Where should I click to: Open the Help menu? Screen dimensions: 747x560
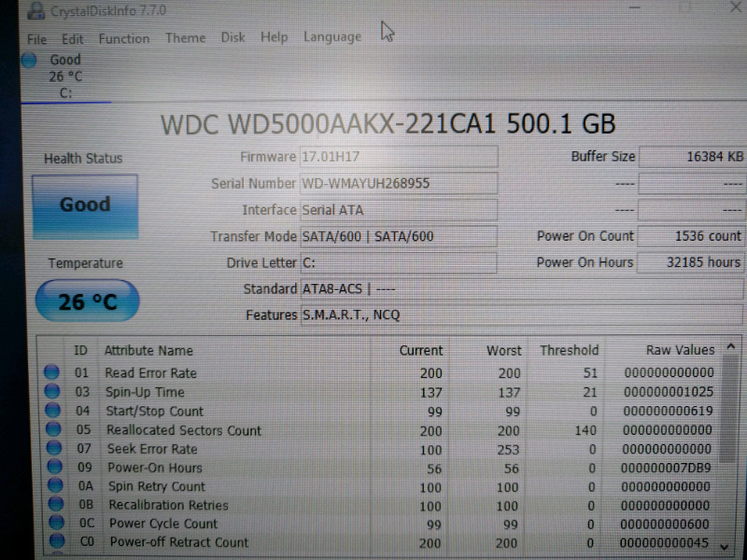274,37
